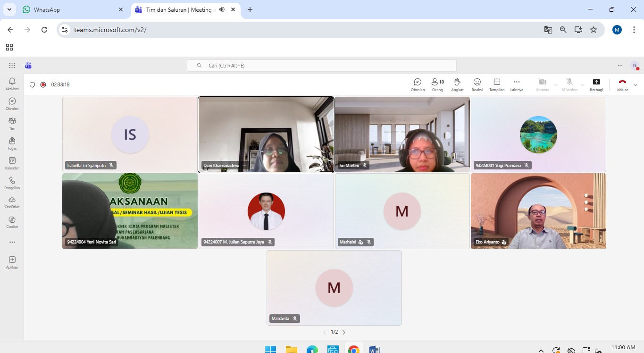Leave the meeting with Keluar button
The image size is (644, 353).
(x=622, y=84)
